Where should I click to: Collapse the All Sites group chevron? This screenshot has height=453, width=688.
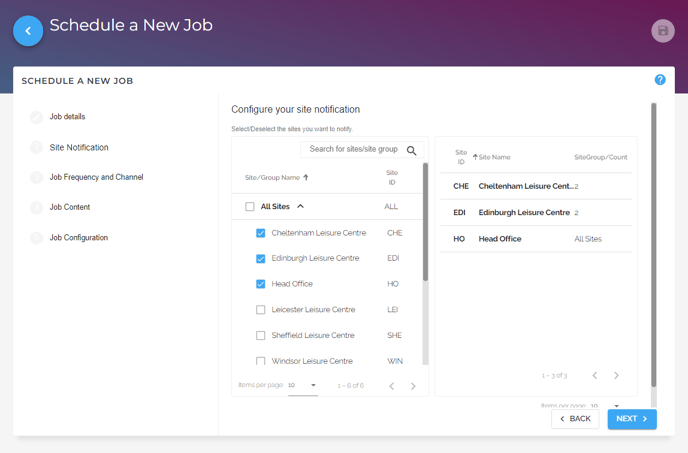[x=300, y=206]
